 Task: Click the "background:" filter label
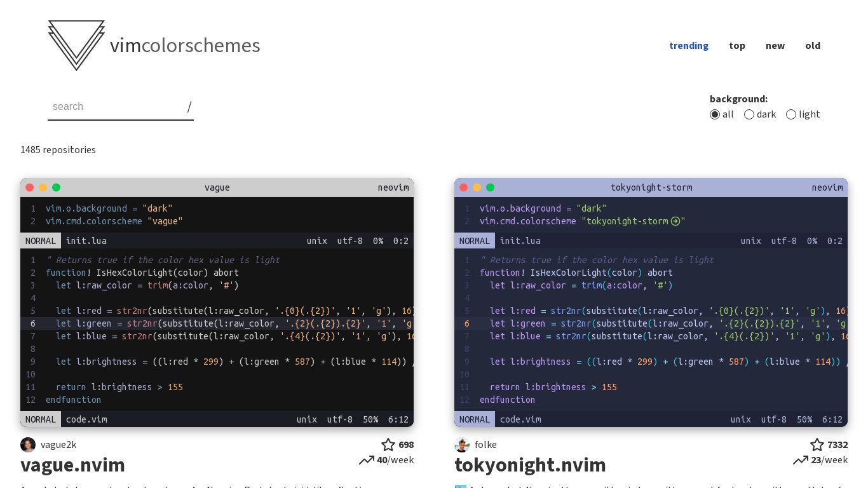[738, 99]
